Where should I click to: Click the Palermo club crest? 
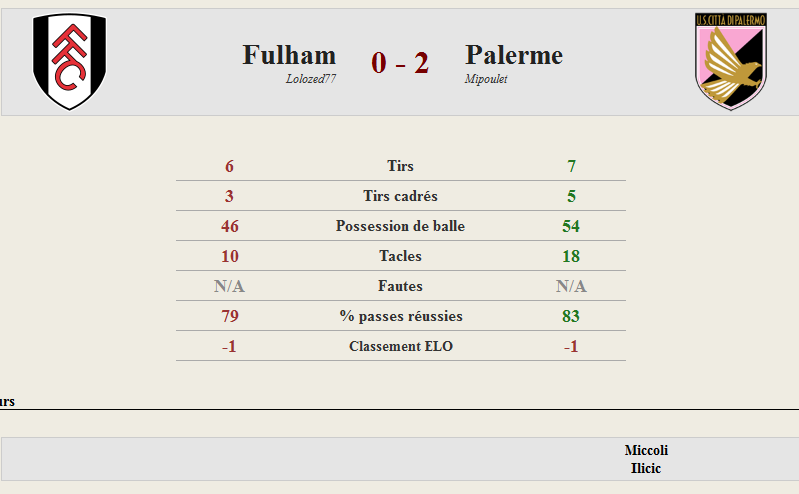click(x=731, y=61)
